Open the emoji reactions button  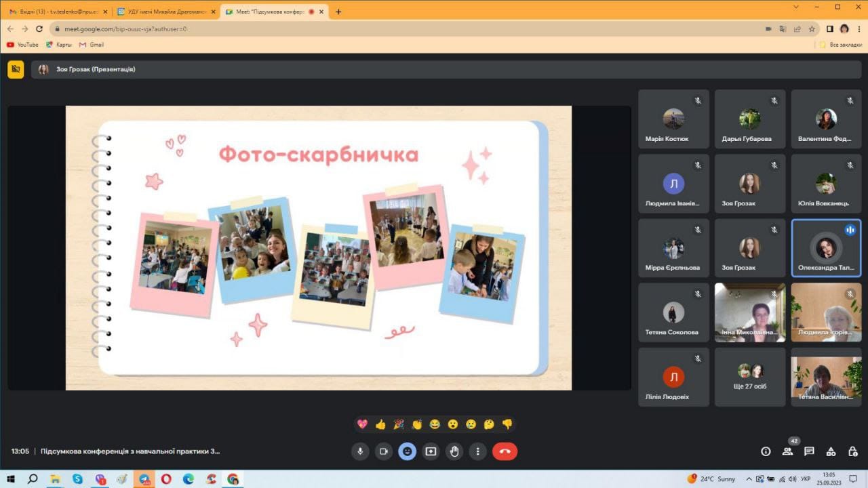[x=407, y=451]
